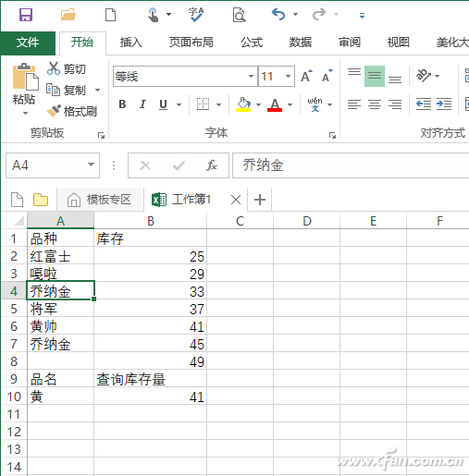
Task: Open print preview icon in quick access toolbar
Action: click(239, 15)
